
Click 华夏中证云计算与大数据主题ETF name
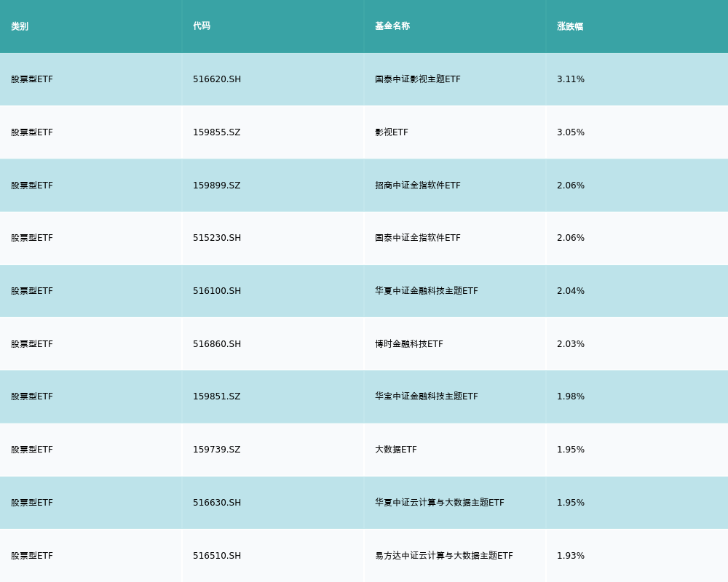(x=440, y=502)
